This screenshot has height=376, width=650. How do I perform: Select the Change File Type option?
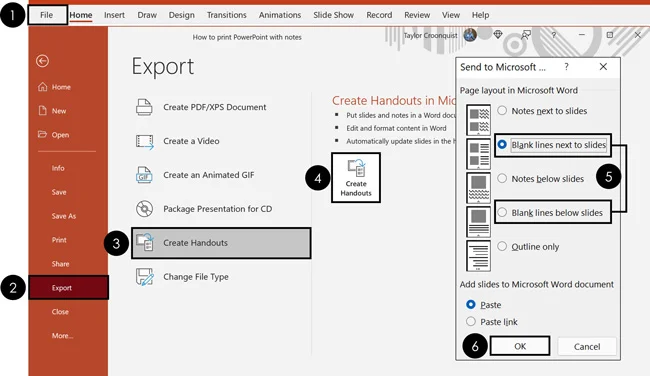coord(221,277)
